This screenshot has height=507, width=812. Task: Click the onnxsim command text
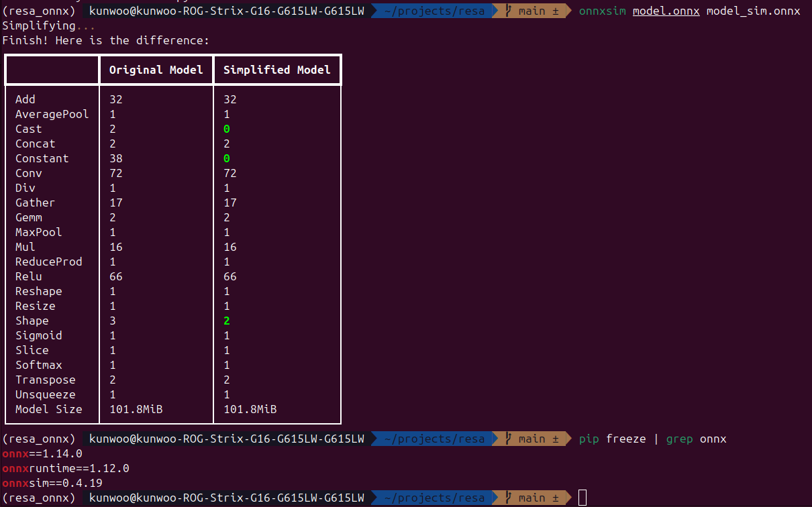click(x=602, y=11)
